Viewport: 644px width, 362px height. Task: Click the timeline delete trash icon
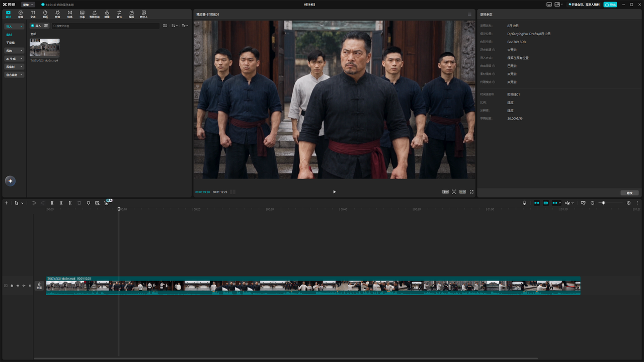click(79, 203)
